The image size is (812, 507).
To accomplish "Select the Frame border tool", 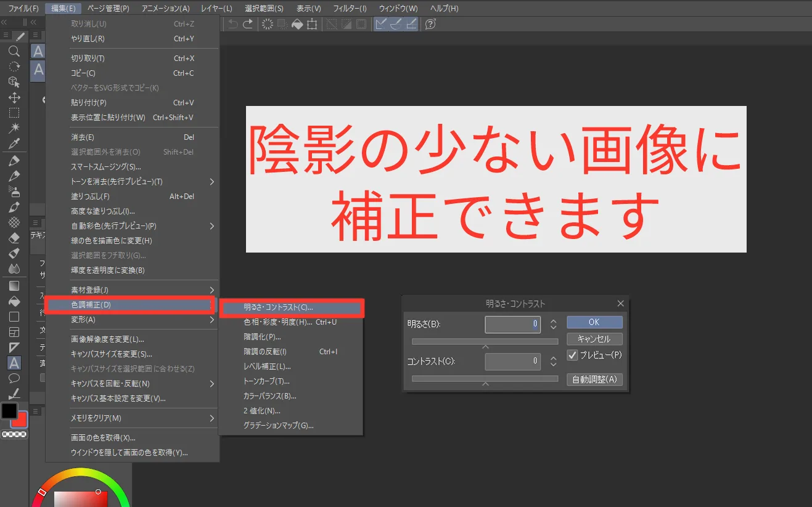I will click(14, 333).
